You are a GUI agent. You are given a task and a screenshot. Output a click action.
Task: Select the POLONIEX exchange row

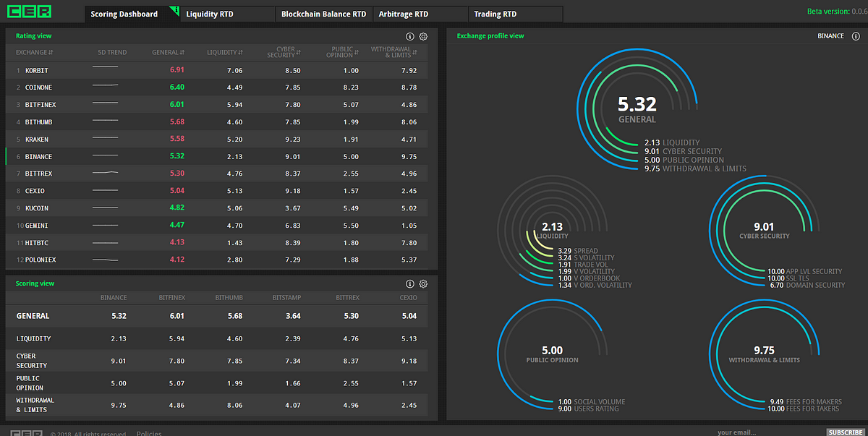[217, 260]
